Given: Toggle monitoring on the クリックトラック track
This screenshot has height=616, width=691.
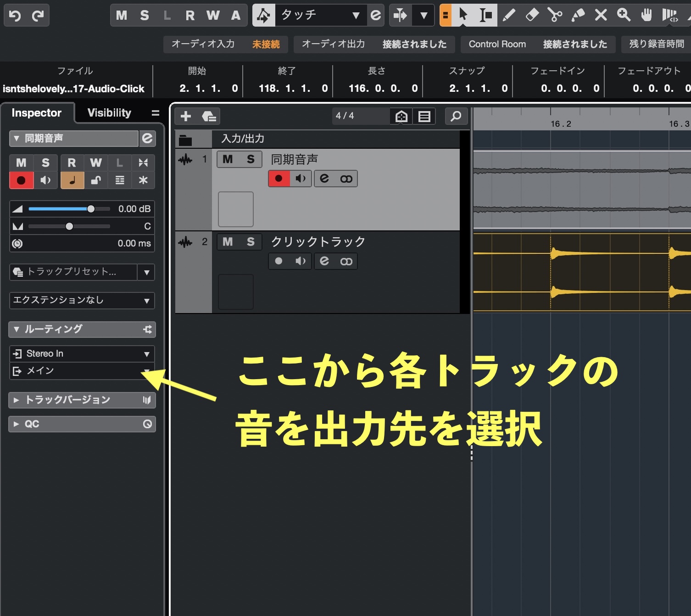Looking at the screenshot, I should pos(301,261).
